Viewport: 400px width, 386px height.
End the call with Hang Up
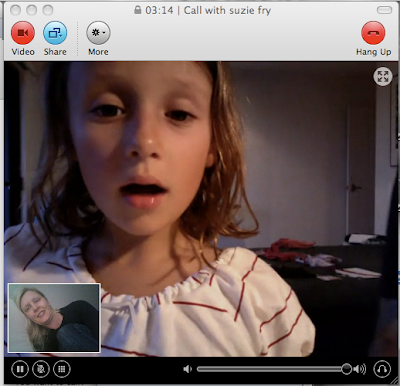click(x=373, y=33)
